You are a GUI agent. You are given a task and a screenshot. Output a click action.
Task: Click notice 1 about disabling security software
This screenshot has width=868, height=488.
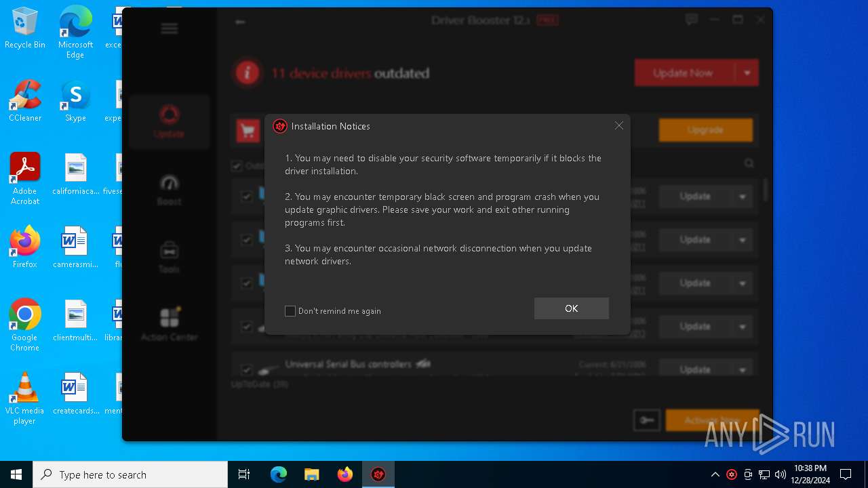443,165
